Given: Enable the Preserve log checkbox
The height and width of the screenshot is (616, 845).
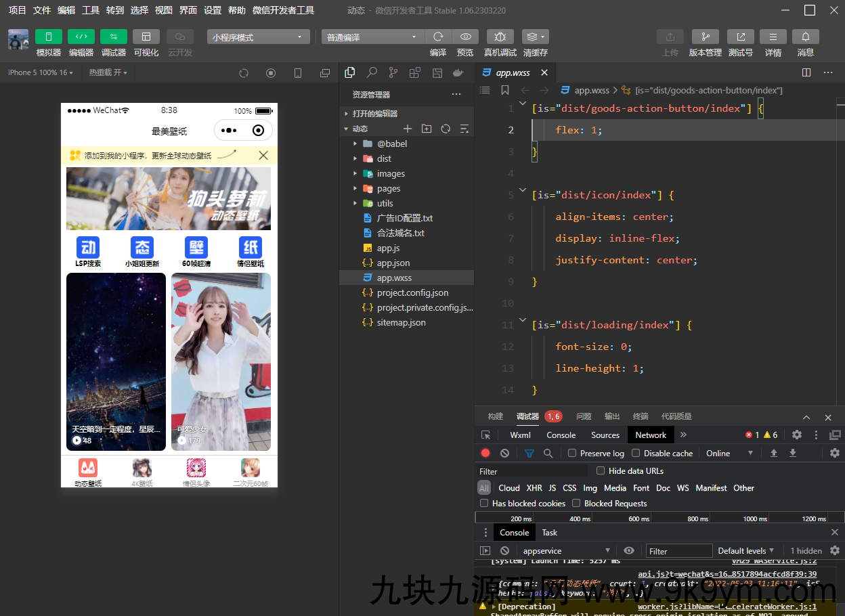Looking at the screenshot, I should coord(572,454).
